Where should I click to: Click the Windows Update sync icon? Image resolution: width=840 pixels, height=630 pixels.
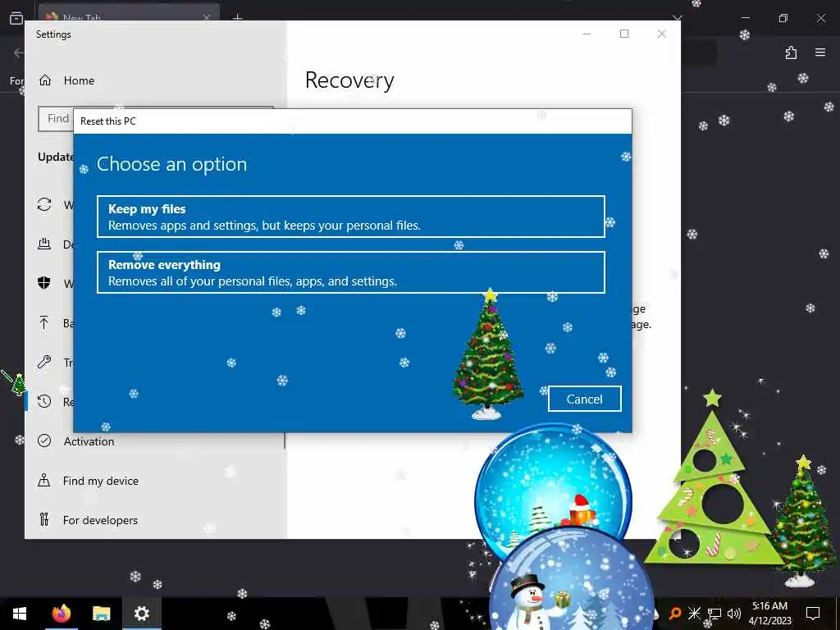(44, 204)
